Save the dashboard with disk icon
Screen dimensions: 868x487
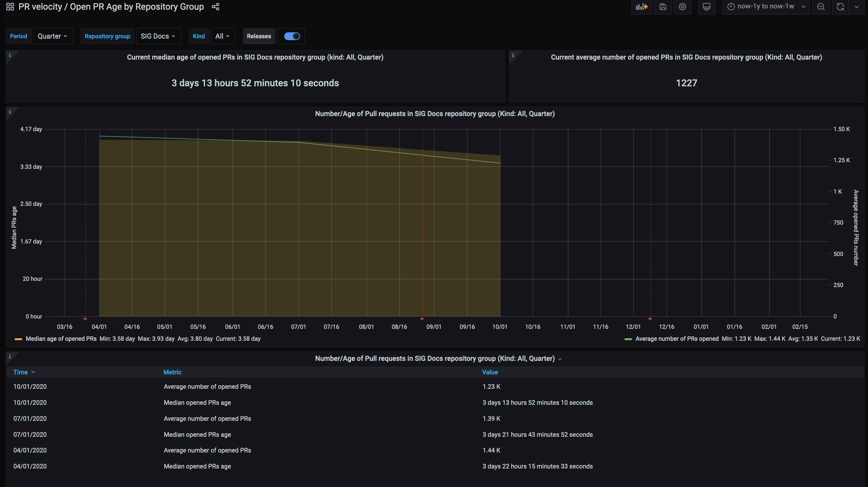[x=663, y=7]
